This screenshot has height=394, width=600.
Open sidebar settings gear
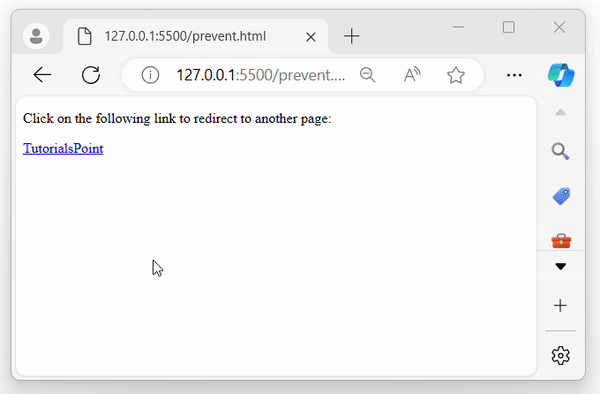click(561, 356)
